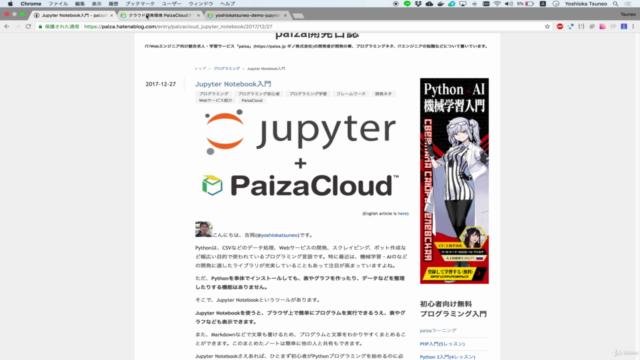
Task: Follow the プログラミング breadcrumb link
Action: click(x=227, y=69)
